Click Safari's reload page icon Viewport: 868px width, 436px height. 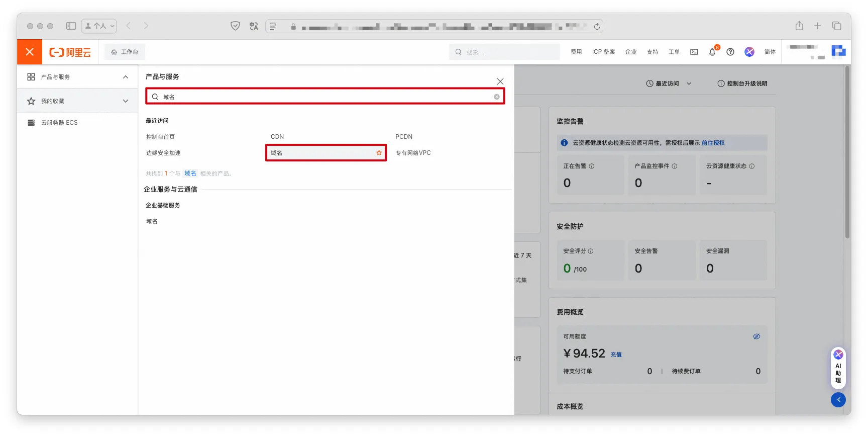point(597,26)
